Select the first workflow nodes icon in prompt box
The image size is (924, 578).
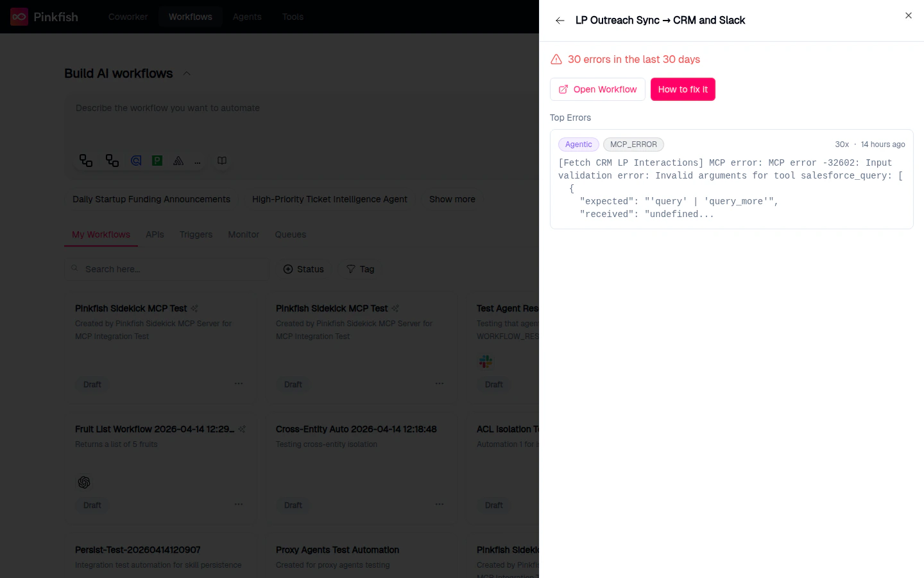86,161
